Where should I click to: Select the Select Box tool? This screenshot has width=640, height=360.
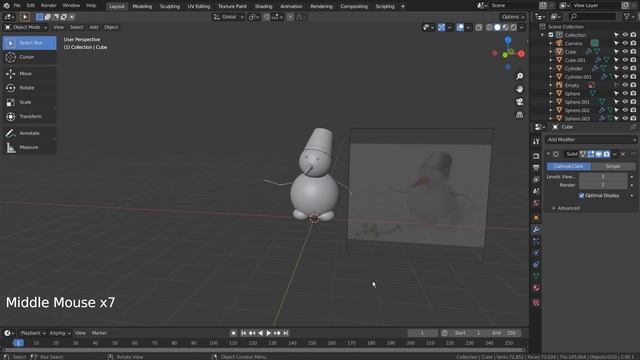pos(29,43)
